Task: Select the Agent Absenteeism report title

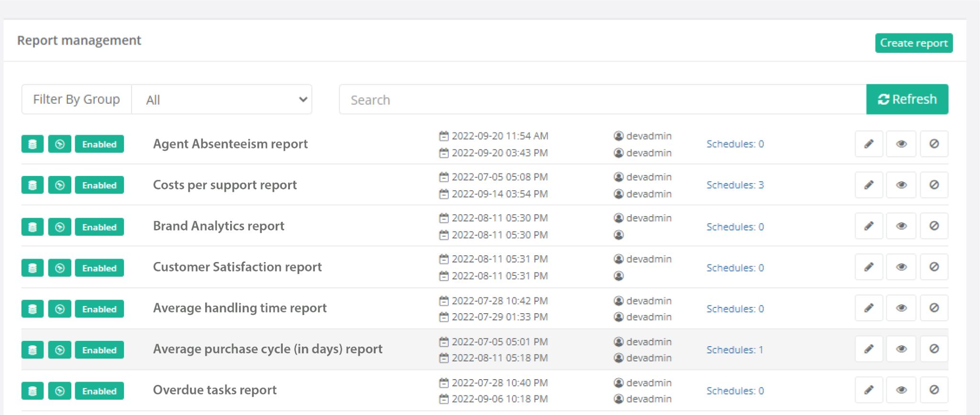Action: pos(230,144)
